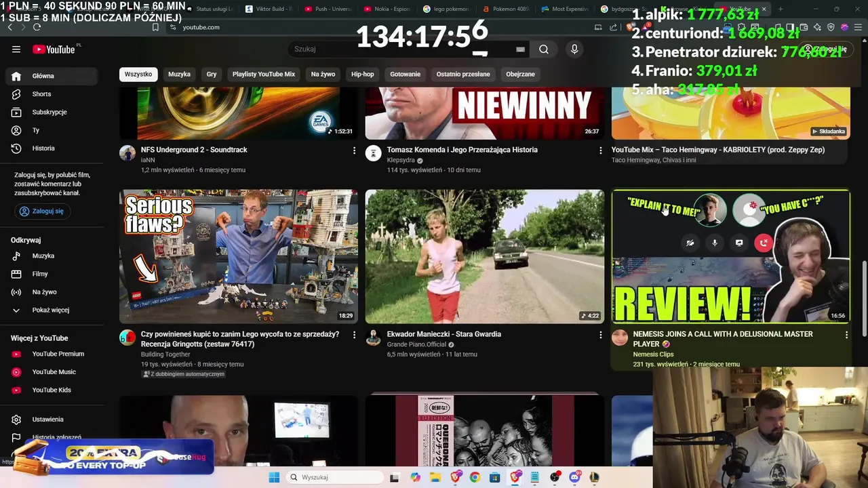
Task: Switch to Viktor Build browser tab
Action: point(269,9)
